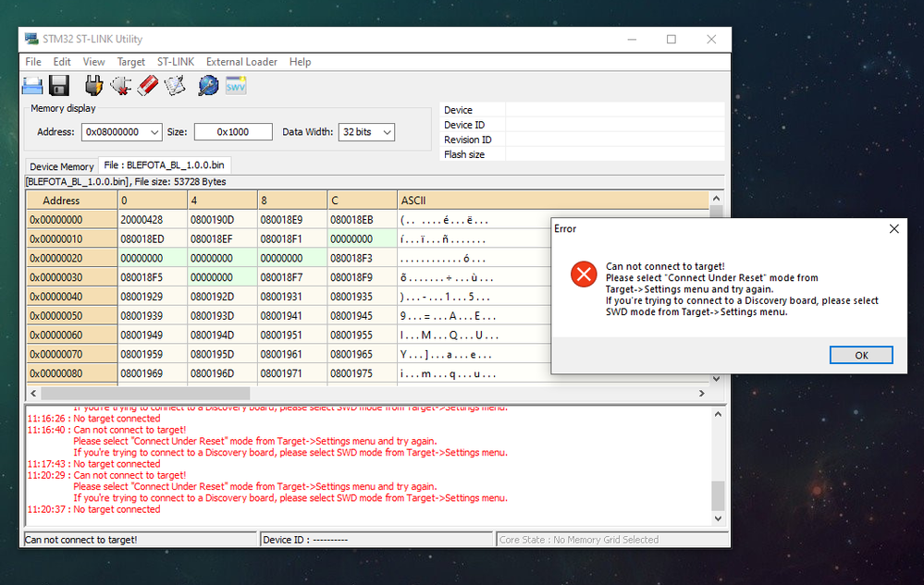Open the View menu
The width and height of the screenshot is (924, 585).
click(x=93, y=62)
